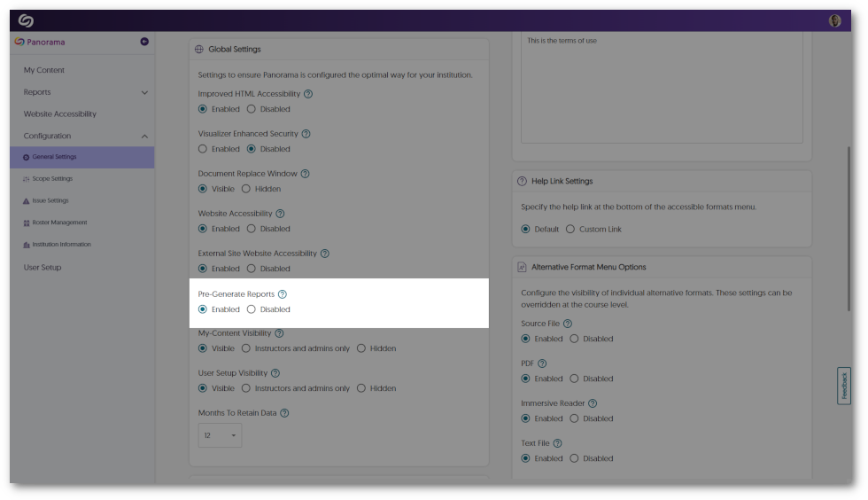Disable the PDF alternative format
The image size is (868, 500).
coord(574,379)
